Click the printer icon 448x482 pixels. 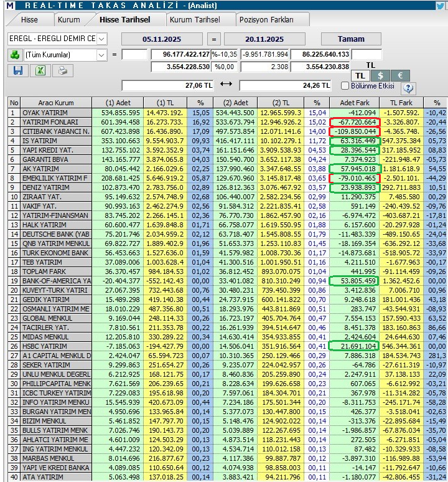(62, 70)
